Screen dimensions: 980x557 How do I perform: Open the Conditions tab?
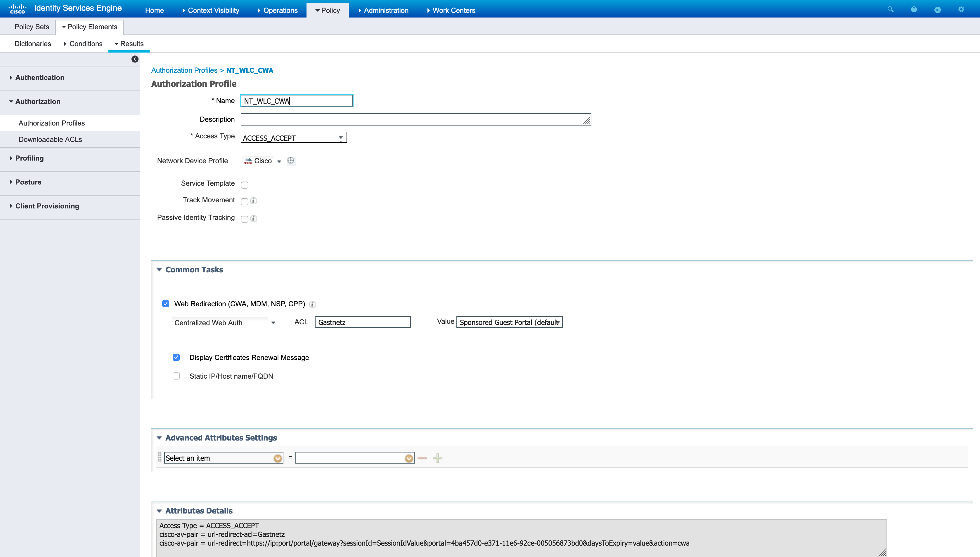point(83,43)
